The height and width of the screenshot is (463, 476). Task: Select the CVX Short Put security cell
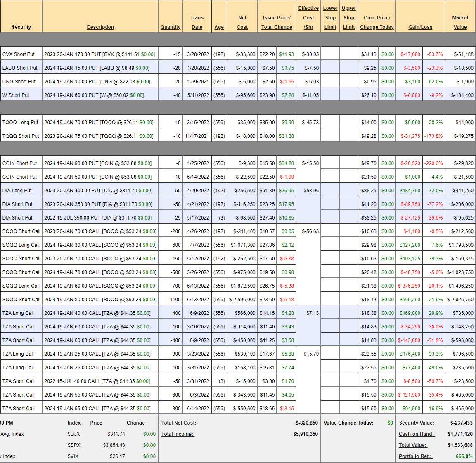tap(19, 54)
